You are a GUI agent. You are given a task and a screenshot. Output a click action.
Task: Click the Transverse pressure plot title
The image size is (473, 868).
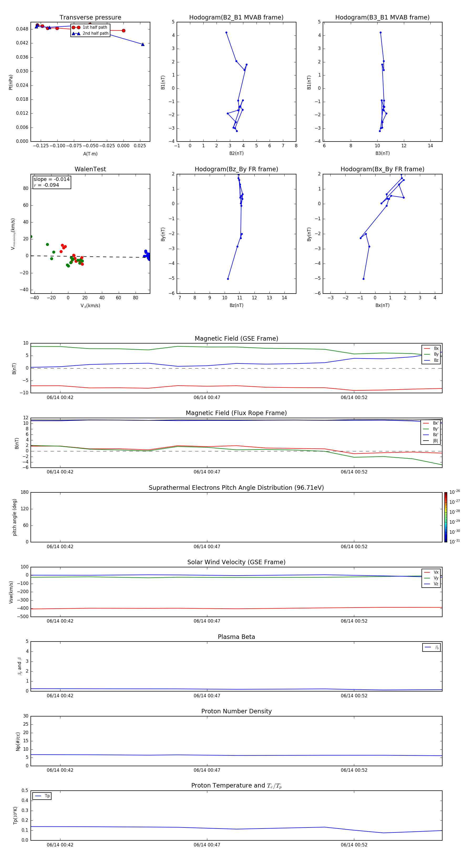(90, 17)
